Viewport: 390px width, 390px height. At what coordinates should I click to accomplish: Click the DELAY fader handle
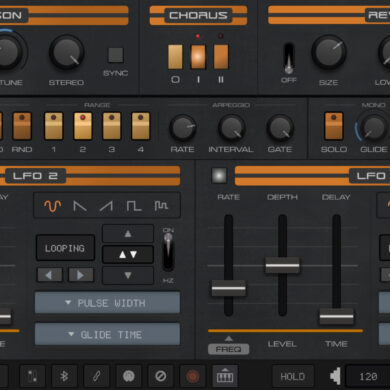tap(336, 316)
